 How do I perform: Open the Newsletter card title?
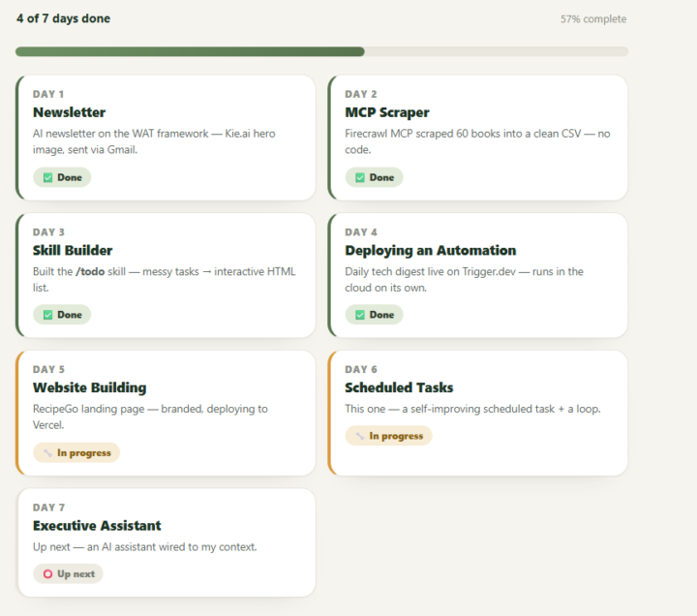[69, 112]
